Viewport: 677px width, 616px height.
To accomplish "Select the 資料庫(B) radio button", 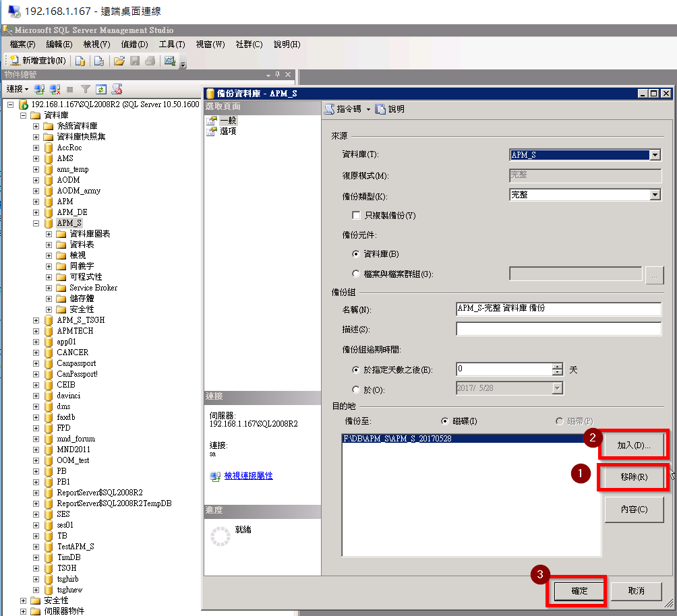I will [x=356, y=254].
